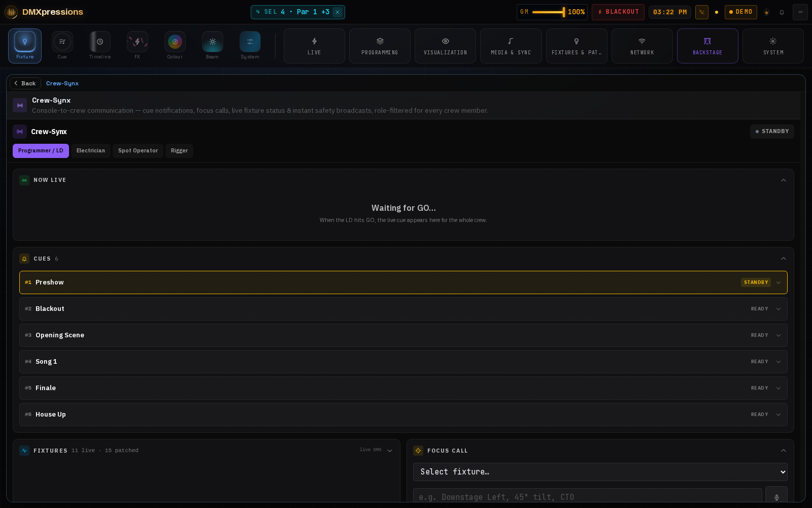Open the Timeline tool
Image resolution: width=812 pixels, height=508 pixels.
(100, 46)
